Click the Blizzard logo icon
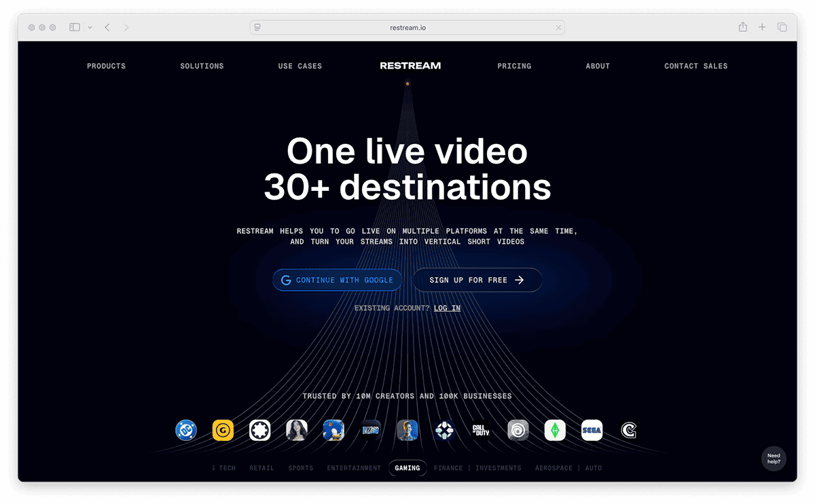This screenshot has height=504, width=815. 371,430
